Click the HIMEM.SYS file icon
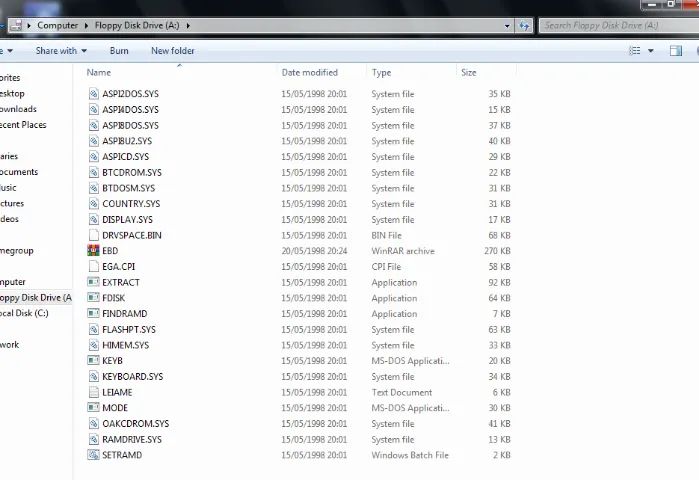 click(x=93, y=345)
